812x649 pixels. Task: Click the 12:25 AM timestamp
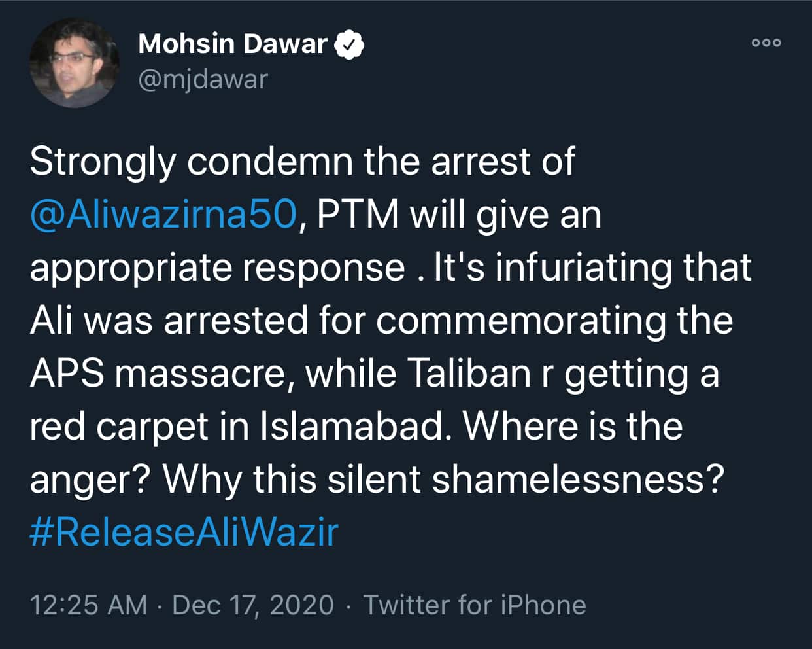pyautogui.click(x=88, y=605)
